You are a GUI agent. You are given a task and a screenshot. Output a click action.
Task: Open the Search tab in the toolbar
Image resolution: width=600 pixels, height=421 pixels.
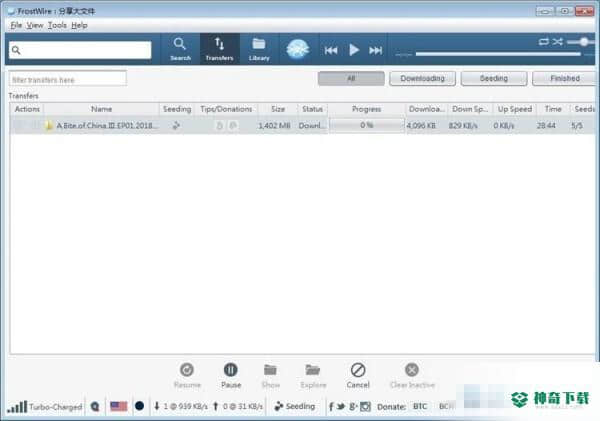[x=180, y=49]
